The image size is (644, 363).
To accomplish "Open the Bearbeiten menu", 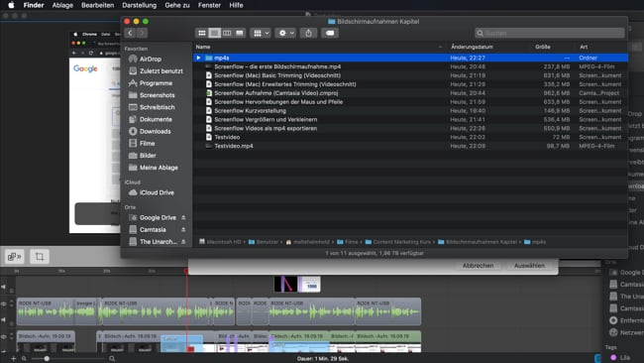I will 98,5.
